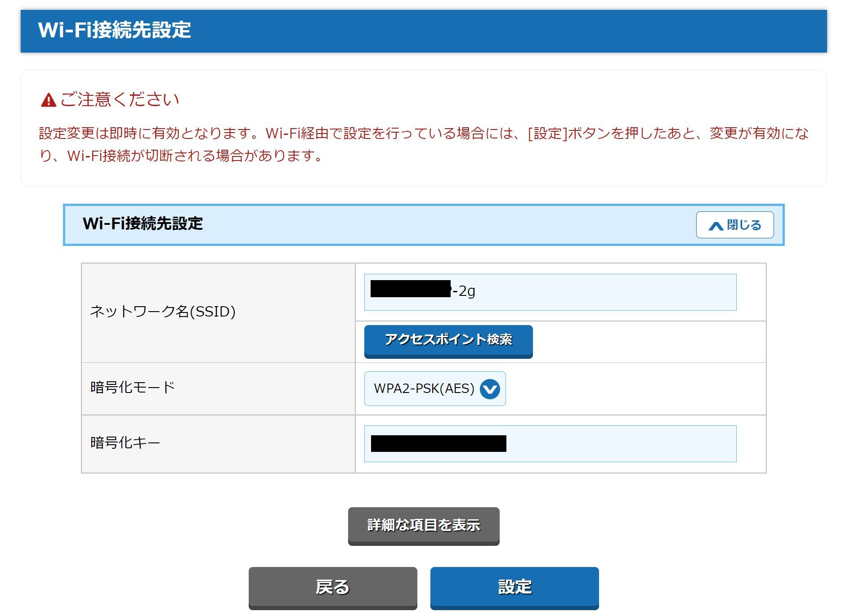Collapse the section using the 閉じる label
The height and width of the screenshot is (616, 859).
pos(744,225)
